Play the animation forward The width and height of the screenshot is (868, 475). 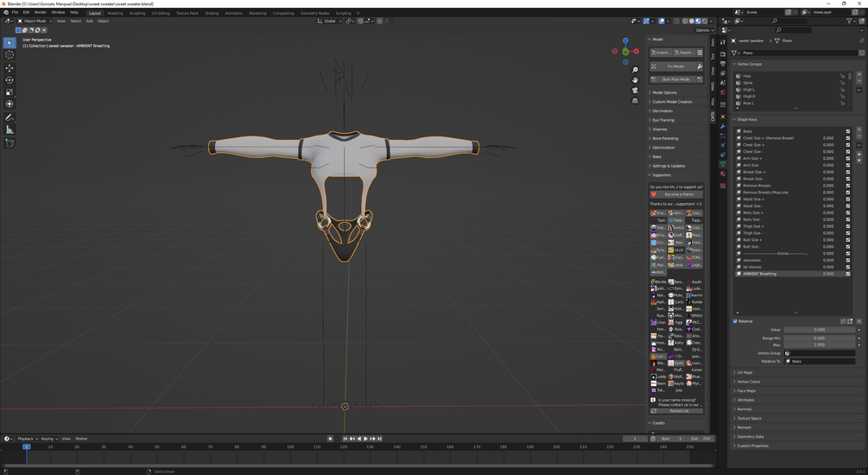point(365,439)
